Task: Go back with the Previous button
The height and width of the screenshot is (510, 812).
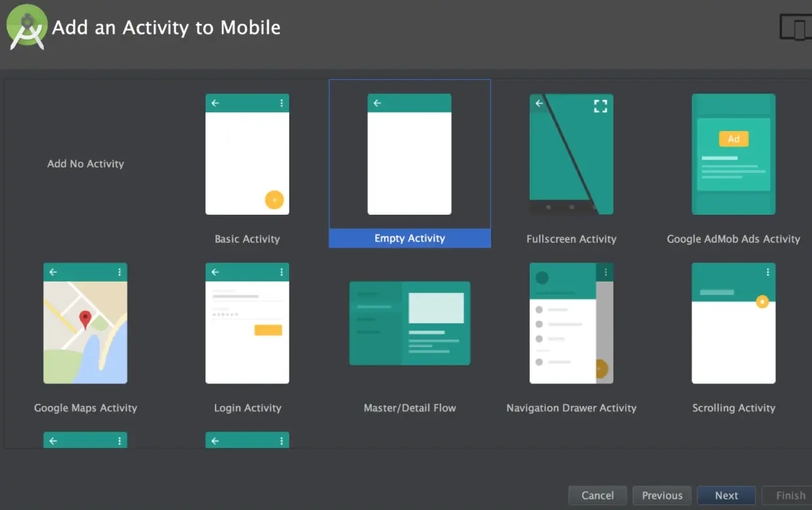Action: pyautogui.click(x=662, y=496)
